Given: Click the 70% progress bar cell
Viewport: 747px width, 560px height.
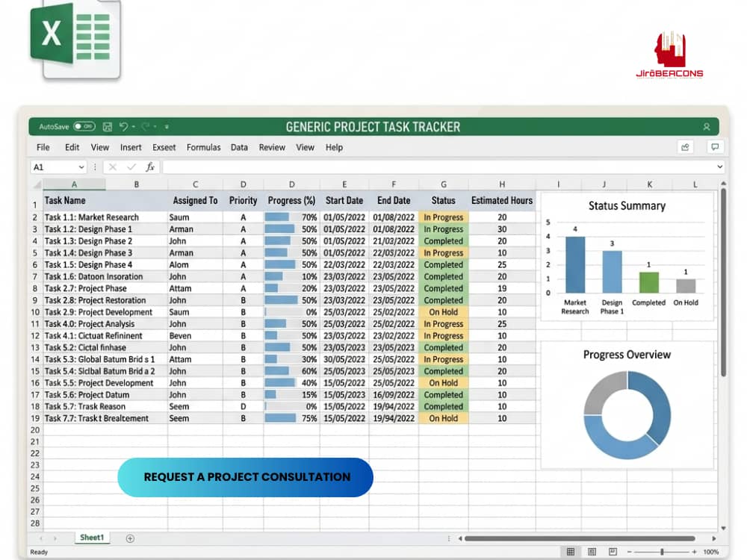Looking at the screenshot, I should (x=291, y=217).
